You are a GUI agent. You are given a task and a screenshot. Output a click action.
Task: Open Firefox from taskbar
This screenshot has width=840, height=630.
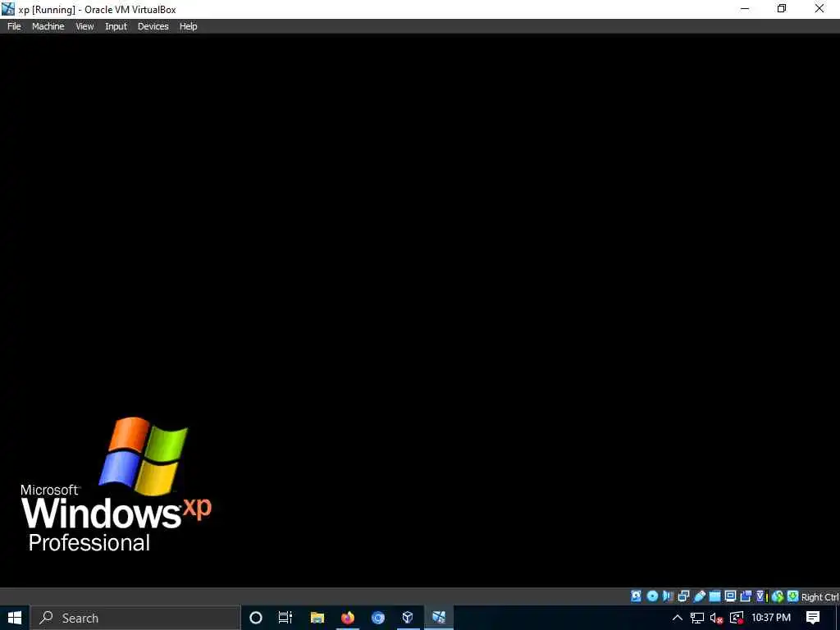(348, 618)
